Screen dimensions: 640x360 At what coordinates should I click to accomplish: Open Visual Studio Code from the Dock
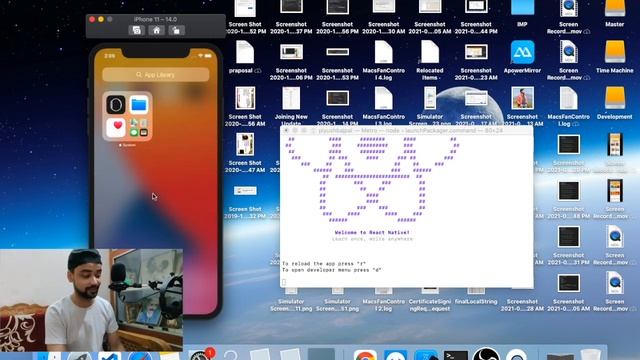click(x=109, y=356)
